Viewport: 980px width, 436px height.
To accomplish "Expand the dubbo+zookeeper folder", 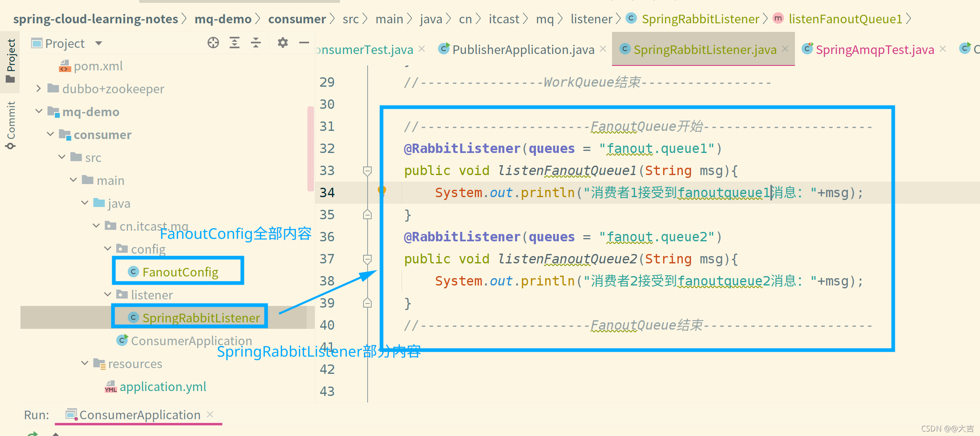I will (x=38, y=88).
